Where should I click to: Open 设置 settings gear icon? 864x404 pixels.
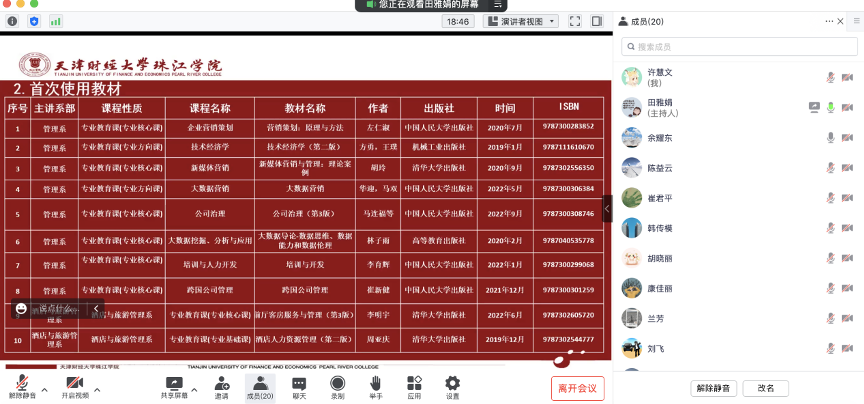pos(452,383)
